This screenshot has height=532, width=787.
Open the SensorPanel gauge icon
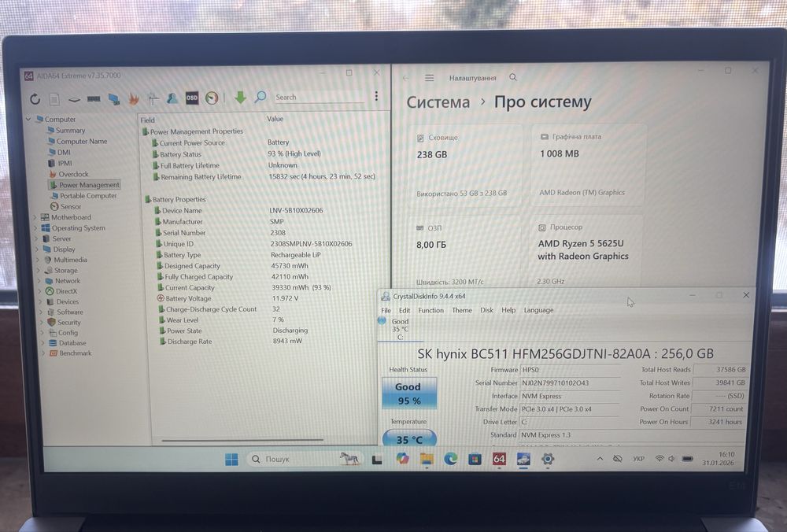click(x=212, y=98)
